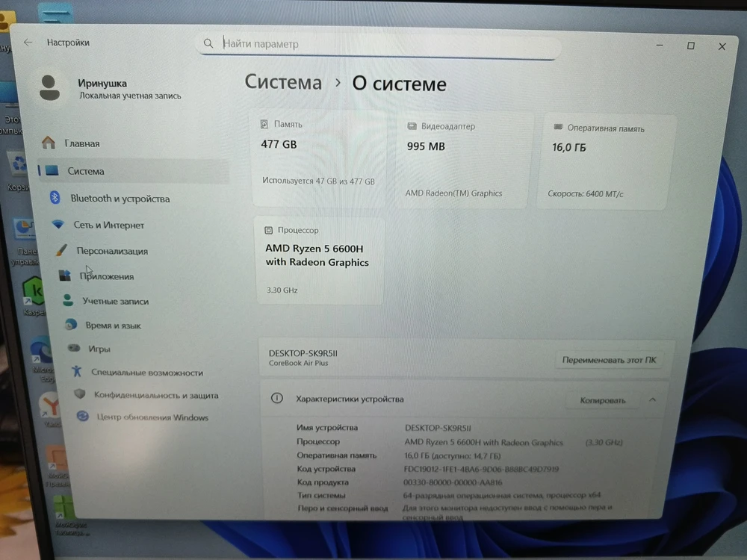Screen dimensions: 747x560
Task: Click the 'Скорость: 6400 МТ/с' text
Action: [x=586, y=194]
